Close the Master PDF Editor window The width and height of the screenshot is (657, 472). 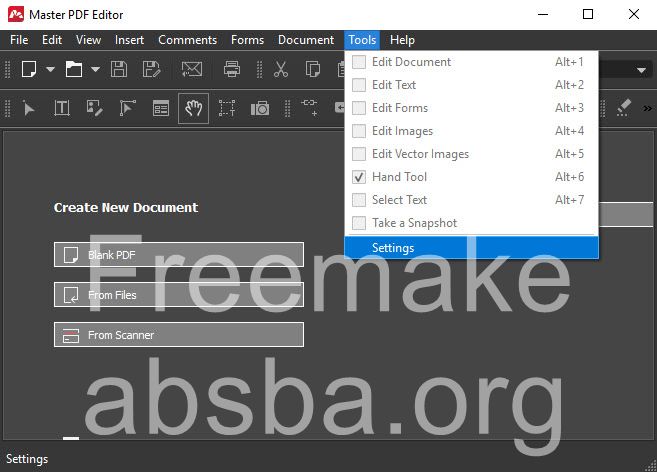[x=634, y=14]
